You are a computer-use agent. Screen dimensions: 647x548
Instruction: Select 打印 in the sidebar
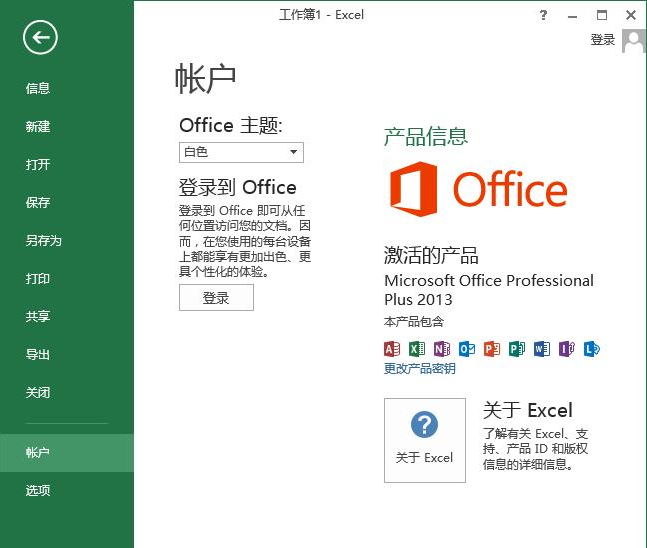click(x=38, y=279)
